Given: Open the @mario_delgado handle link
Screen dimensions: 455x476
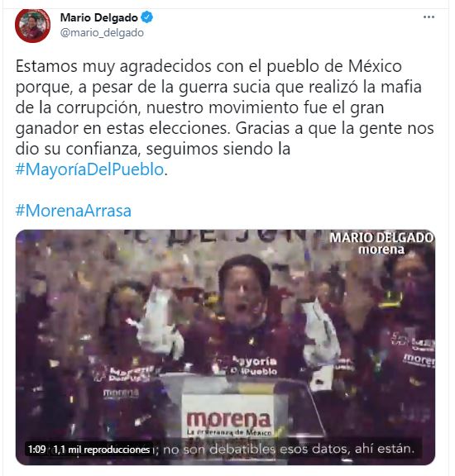Looking at the screenshot, I should click(x=102, y=33).
